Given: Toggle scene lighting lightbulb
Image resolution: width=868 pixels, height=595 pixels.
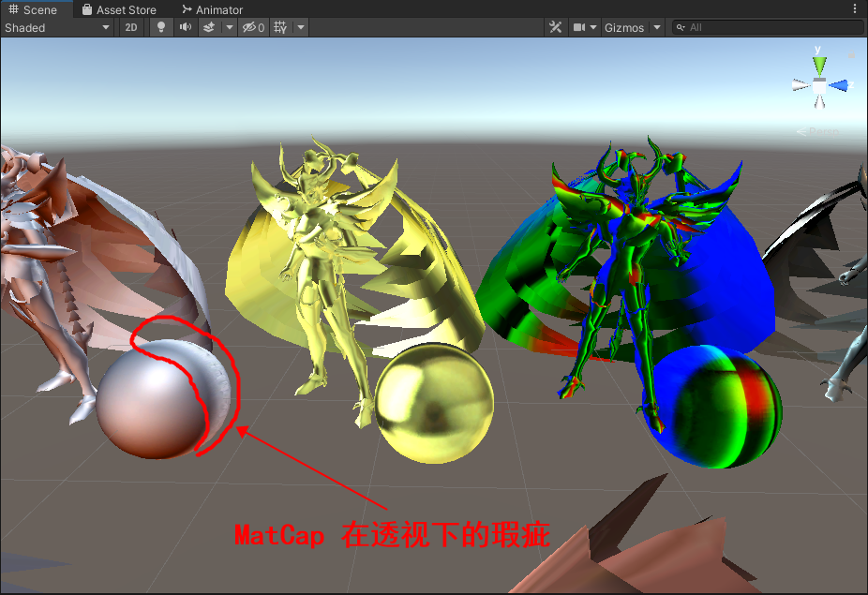Looking at the screenshot, I should click(x=161, y=27).
